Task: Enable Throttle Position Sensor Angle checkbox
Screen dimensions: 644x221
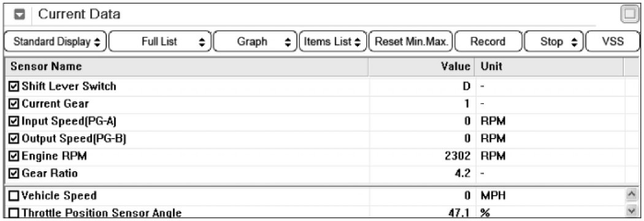Action: 13,213
